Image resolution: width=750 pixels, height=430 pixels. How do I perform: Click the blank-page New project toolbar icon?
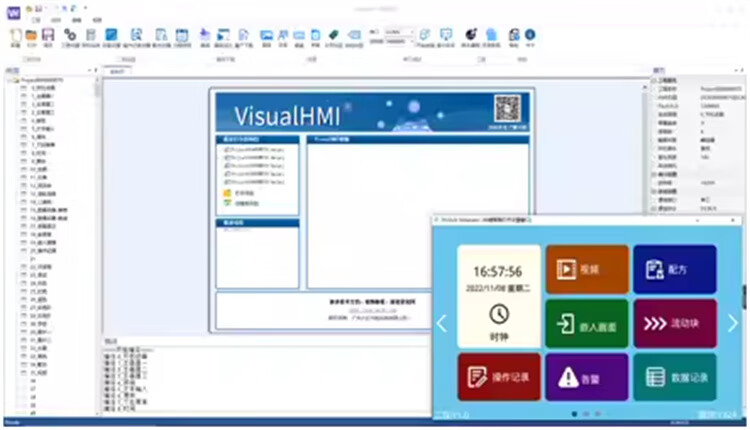(16, 35)
